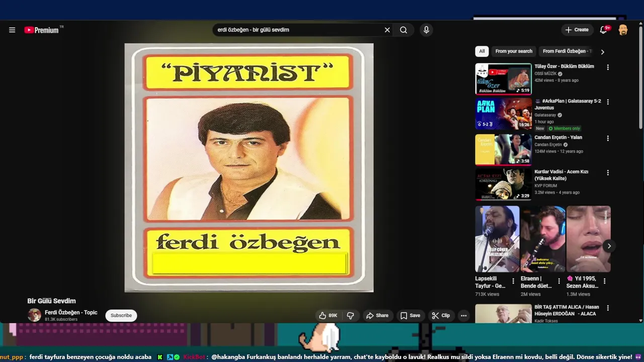Open the Ferdi Özbeğen - Topic channel name
This screenshot has height=362, width=644.
click(71, 312)
